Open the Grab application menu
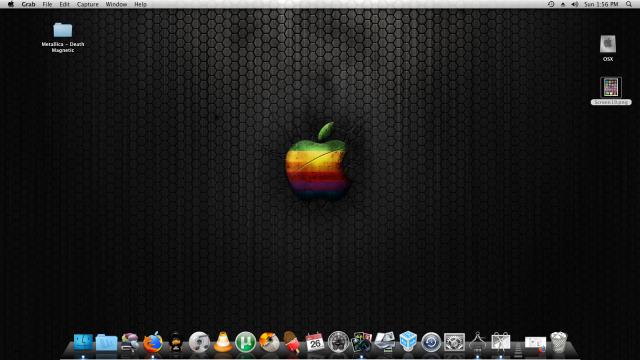 [28, 4]
